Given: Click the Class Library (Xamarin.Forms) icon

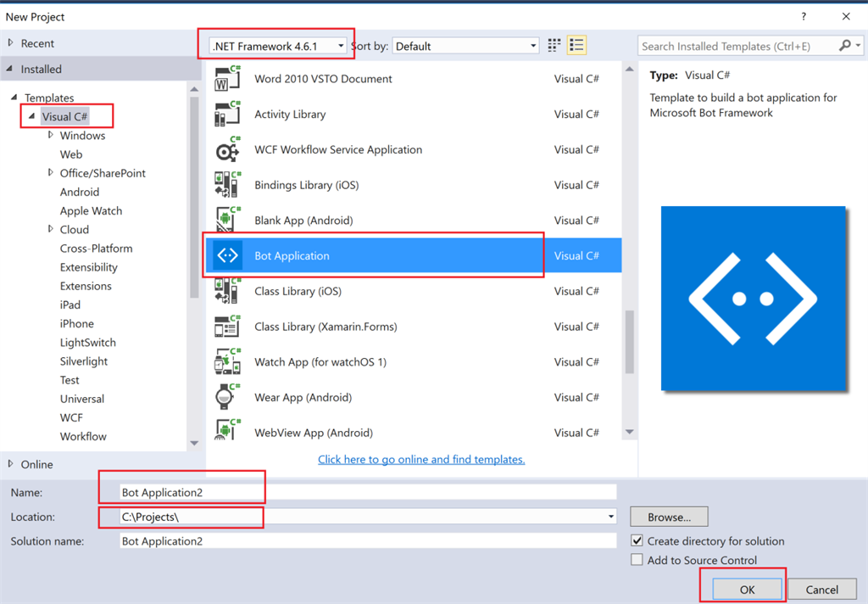Looking at the screenshot, I should pos(227,327).
